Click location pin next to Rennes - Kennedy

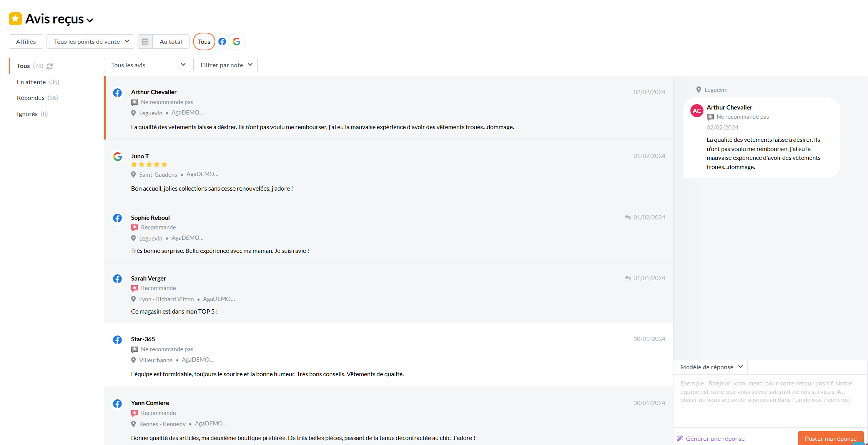(133, 424)
